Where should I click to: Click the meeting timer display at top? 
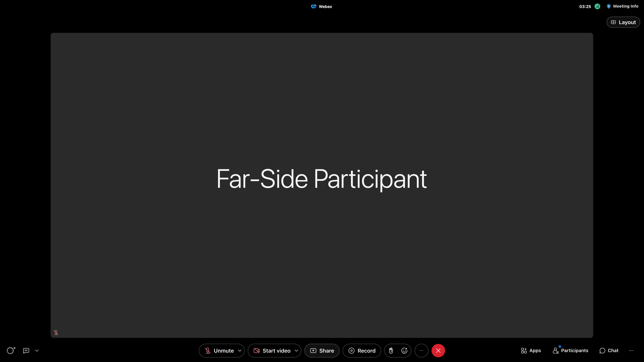coord(585,6)
